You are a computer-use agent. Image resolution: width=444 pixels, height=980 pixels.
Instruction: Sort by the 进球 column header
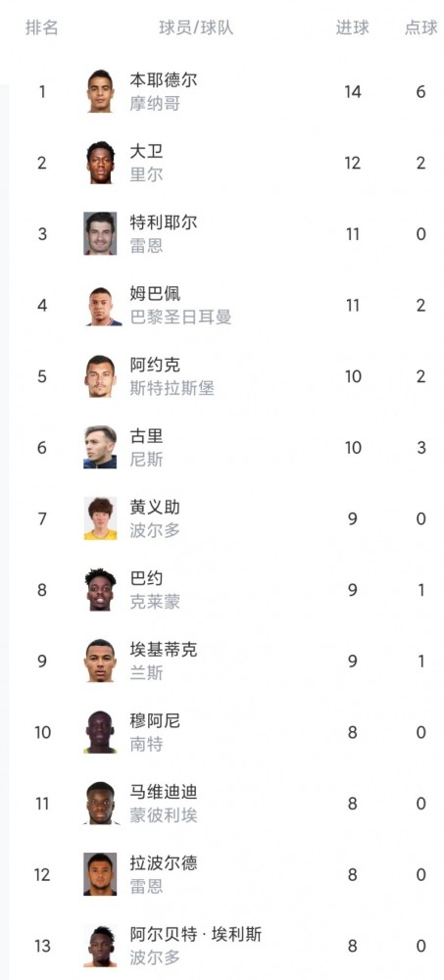coord(352,28)
